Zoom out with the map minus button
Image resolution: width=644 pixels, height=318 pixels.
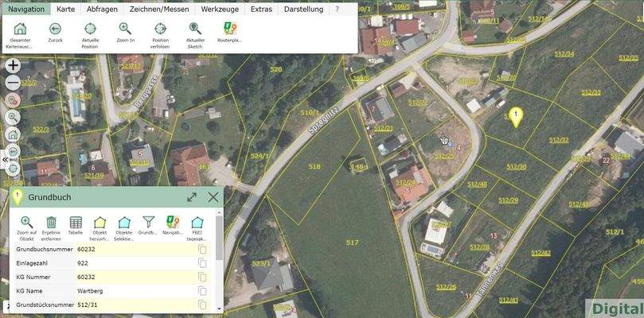coord(13,83)
